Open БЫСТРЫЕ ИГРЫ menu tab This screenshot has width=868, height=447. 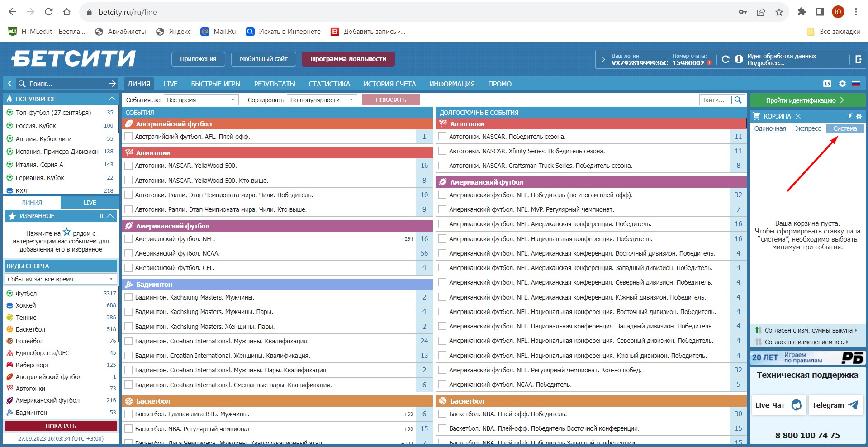(x=216, y=84)
